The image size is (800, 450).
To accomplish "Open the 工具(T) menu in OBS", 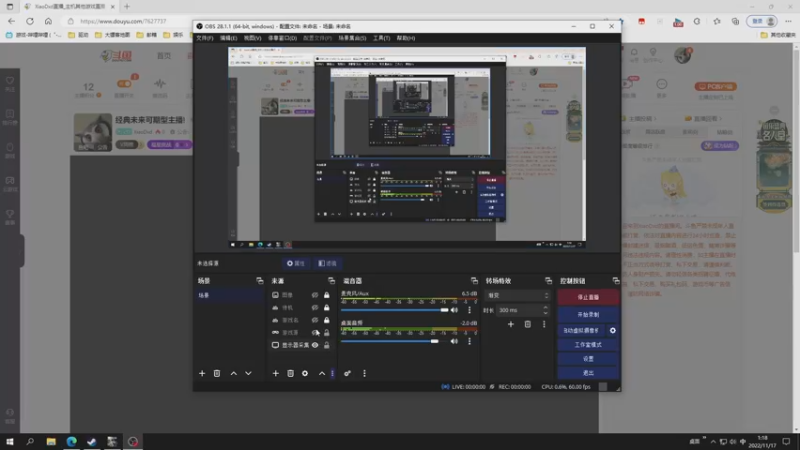I will (x=381, y=38).
